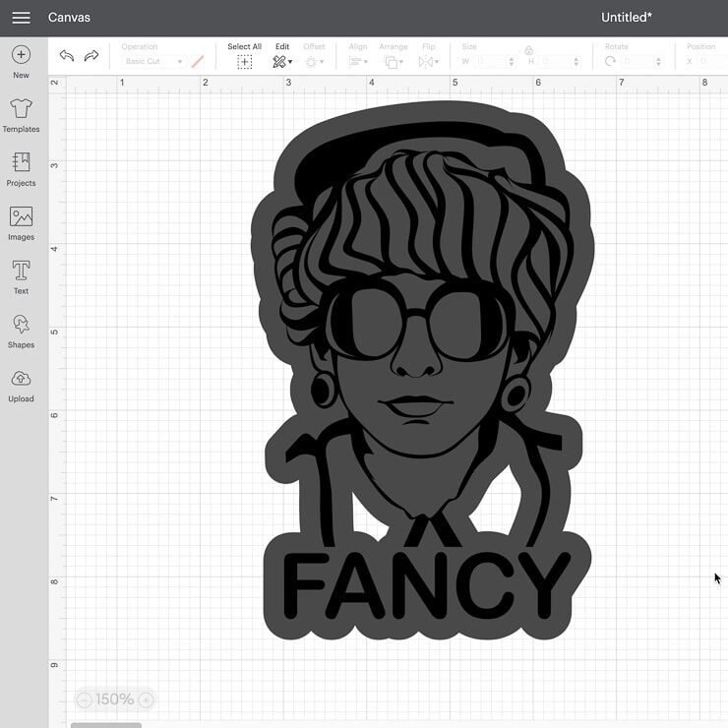Open the Shapes panel
The width and height of the screenshot is (728, 728).
21,332
